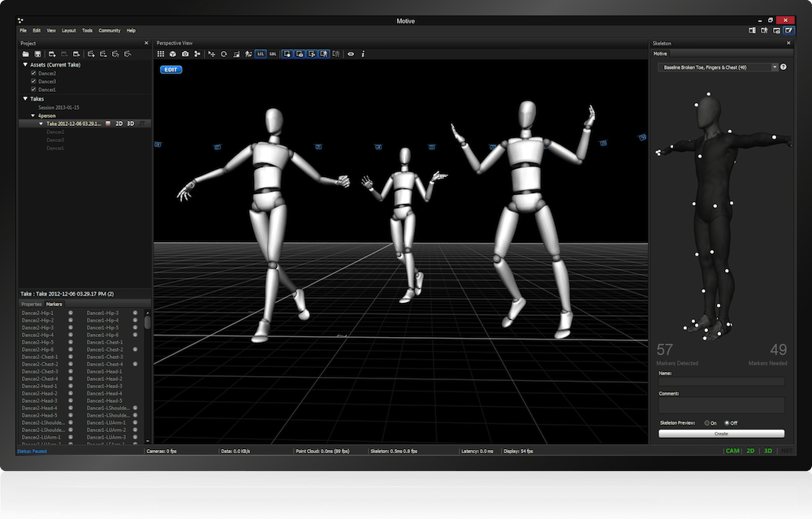Switch to the Properties tab

pos(32,304)
